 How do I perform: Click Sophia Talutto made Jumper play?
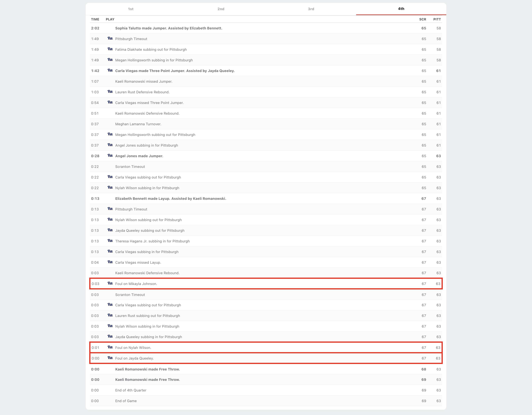coord(169,28)
